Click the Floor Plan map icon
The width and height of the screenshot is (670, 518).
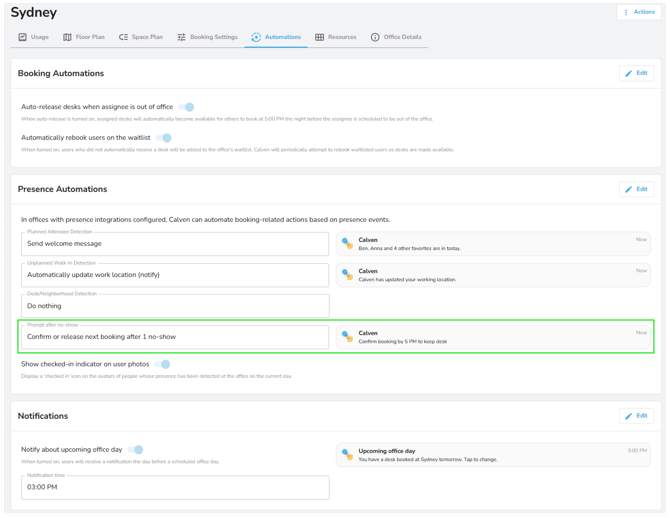pos(67,37)
